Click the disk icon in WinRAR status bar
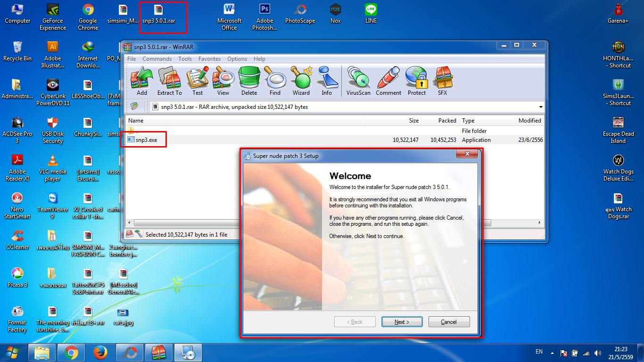 click(x=130, y=234)
